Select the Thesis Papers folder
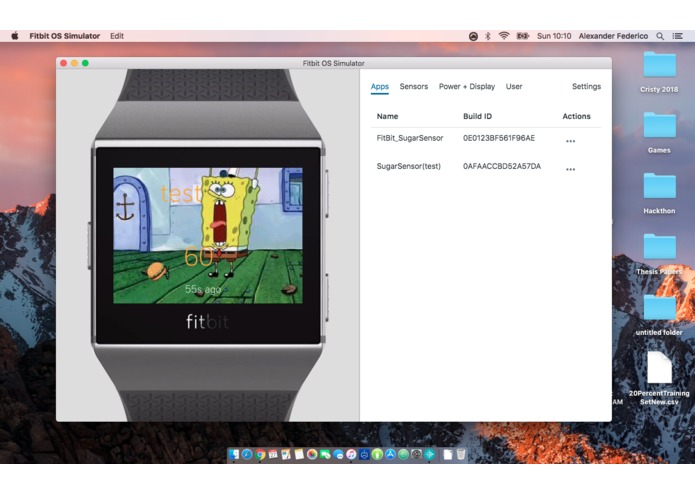This screenshot has width=695, height=494. pyautogui.click(x=660, y=254)
